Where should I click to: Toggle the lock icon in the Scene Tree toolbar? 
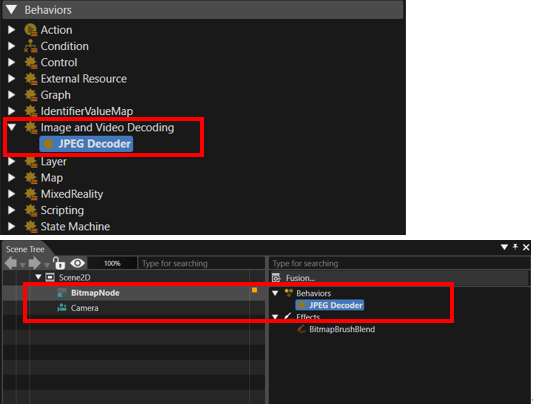coord(59,263)
